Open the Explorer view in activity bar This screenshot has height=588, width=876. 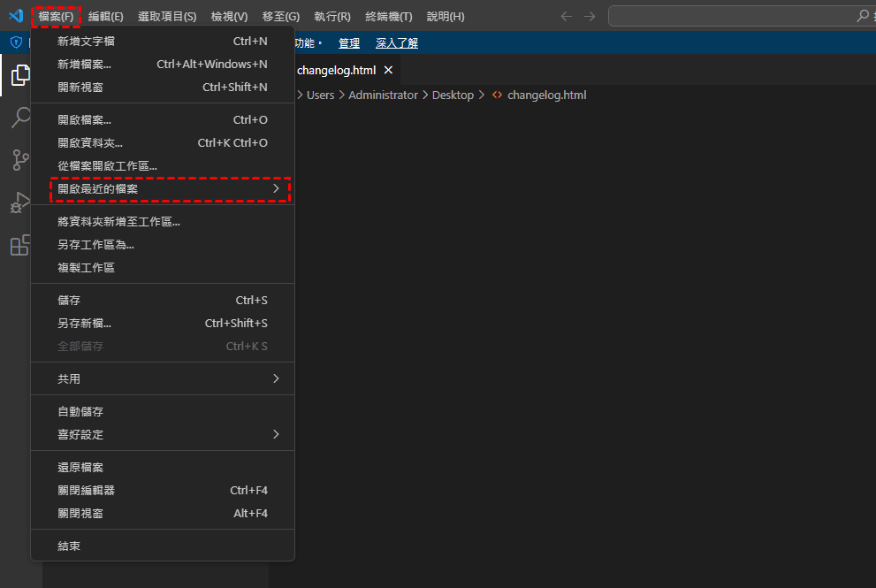(20, 75)
